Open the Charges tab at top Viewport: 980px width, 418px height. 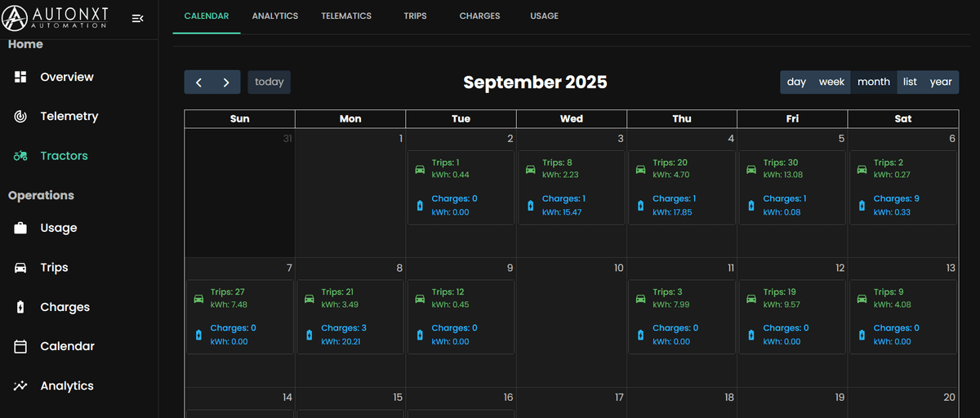[479, 16]
